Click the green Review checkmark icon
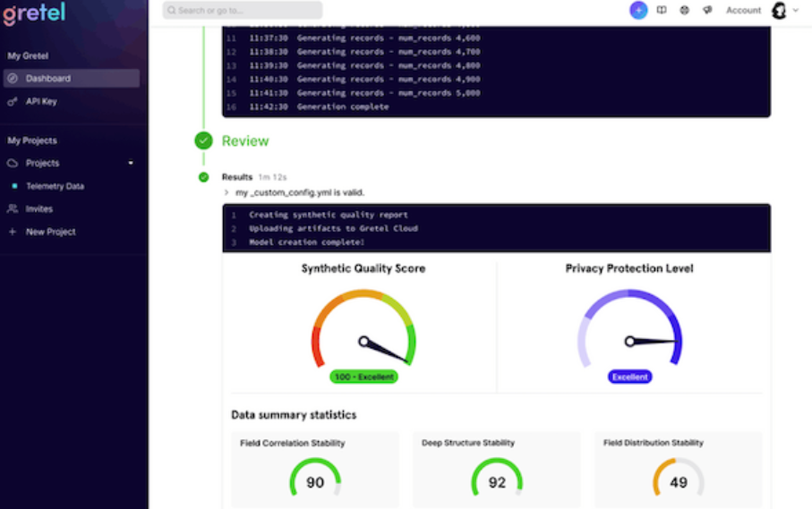The width and height of the screenshot is (812, 509). pyautogui.click(x=204, y=140)
